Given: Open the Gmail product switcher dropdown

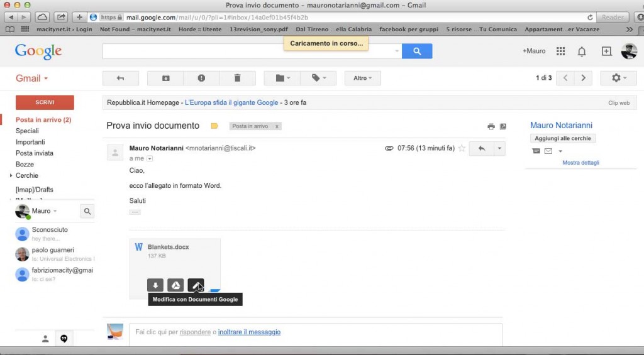Looking at the screenshot, I should [x=31, y=78].
